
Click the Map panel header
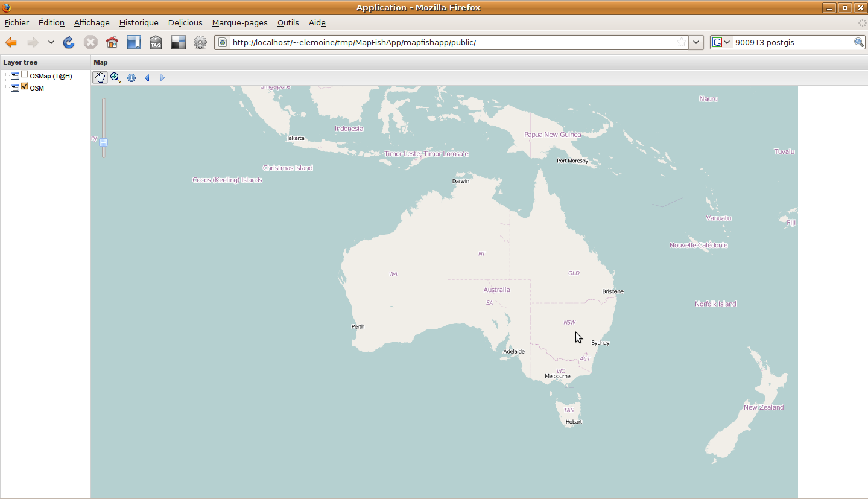coord(479,62)
